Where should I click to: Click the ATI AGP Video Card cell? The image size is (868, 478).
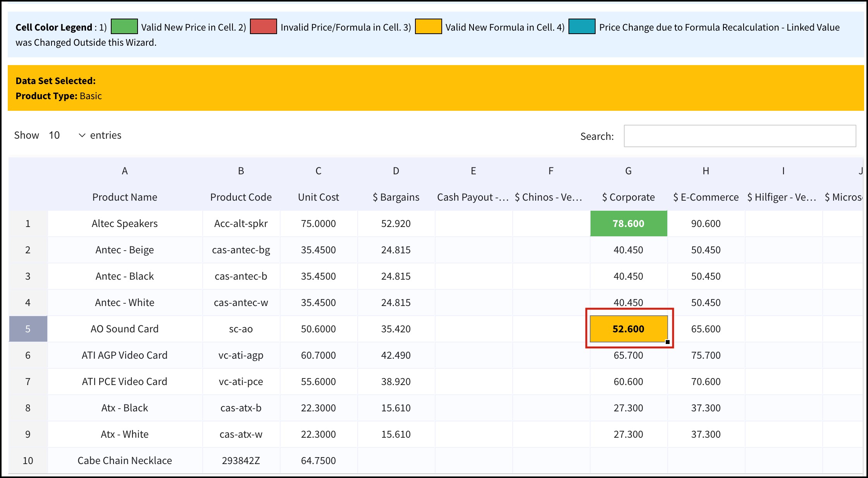pos(125,355)
